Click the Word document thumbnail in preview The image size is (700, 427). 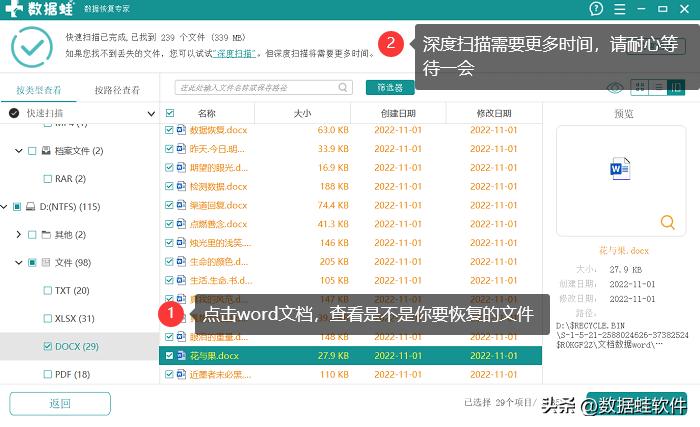[620, 168]
